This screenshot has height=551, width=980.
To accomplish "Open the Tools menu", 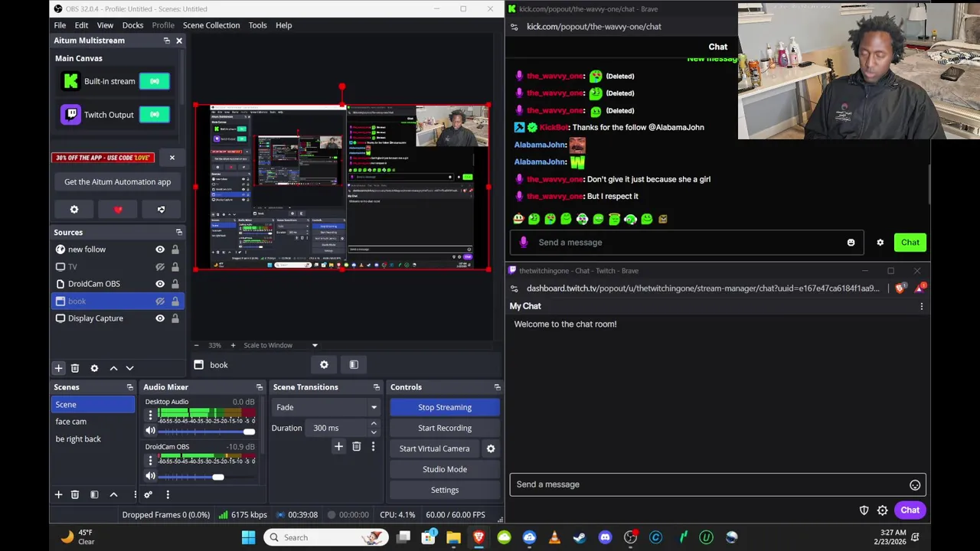I will point(257,25).
